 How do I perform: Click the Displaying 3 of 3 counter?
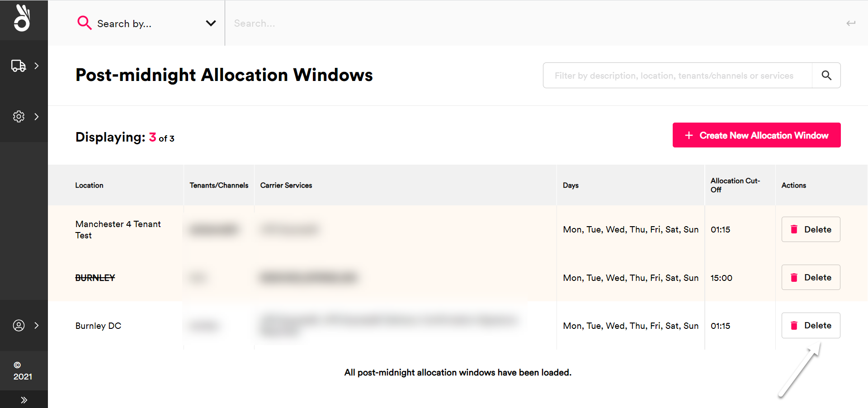(125, 137)
